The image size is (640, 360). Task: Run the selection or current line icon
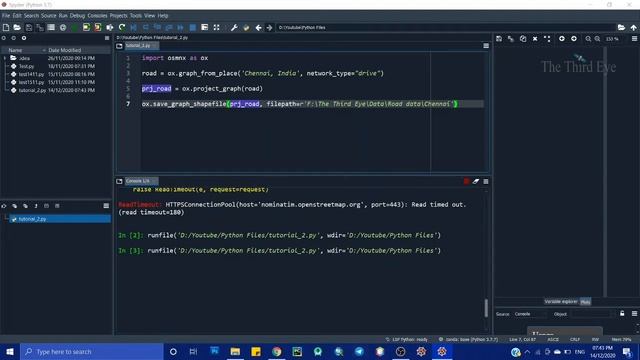(x=110, y=27)
